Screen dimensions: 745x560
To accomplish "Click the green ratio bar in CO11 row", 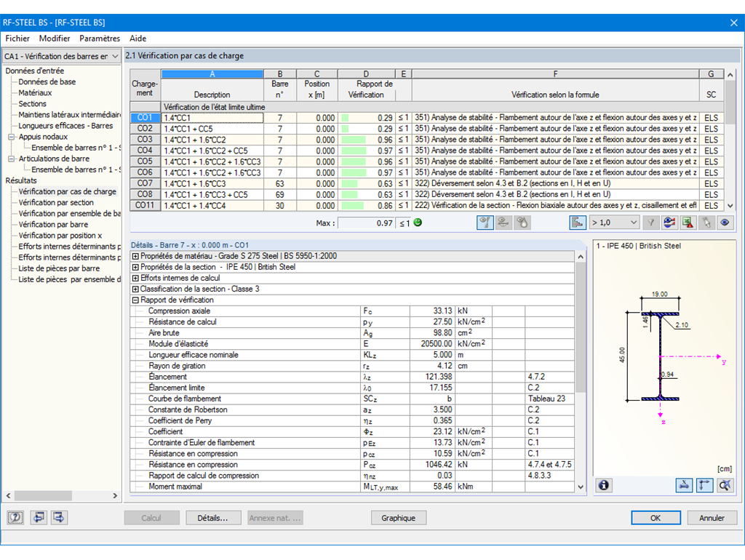I will 352,205.
